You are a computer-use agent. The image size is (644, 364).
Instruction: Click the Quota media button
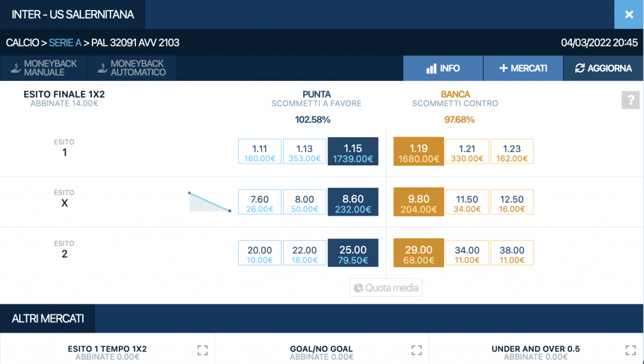[x=386, y=288]
